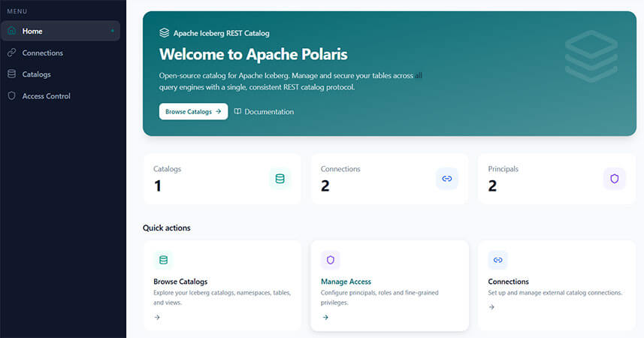
Task: Click the arrow under Connections quick action description
Action: 491,306
